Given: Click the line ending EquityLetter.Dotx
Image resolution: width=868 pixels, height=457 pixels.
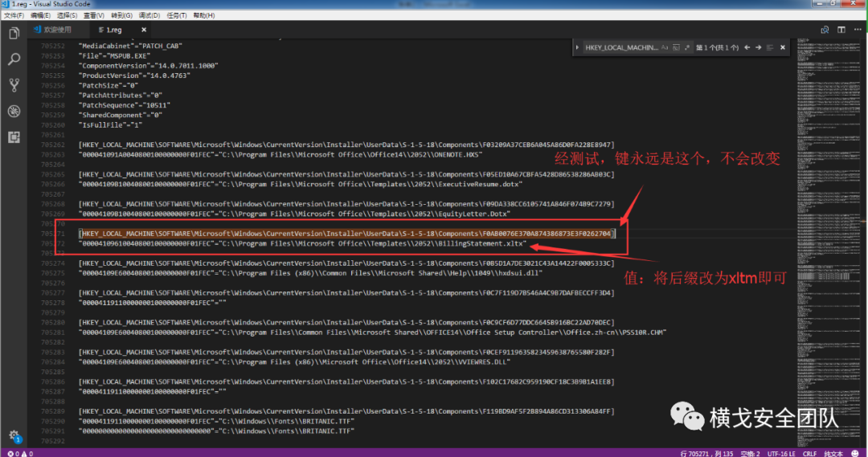Looking at the screenshot, I should coord(294,214).
